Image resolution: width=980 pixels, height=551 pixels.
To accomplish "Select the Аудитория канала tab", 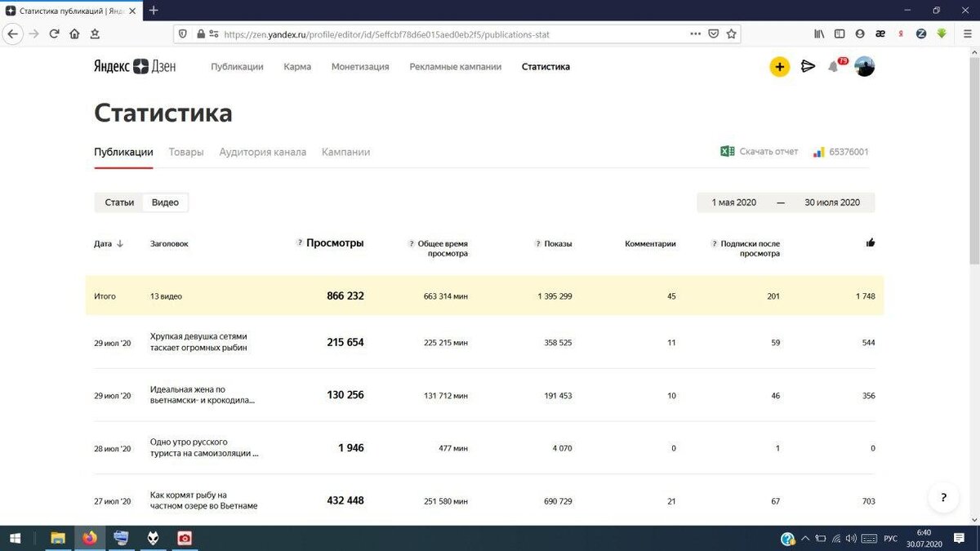I will pos(263,152).
